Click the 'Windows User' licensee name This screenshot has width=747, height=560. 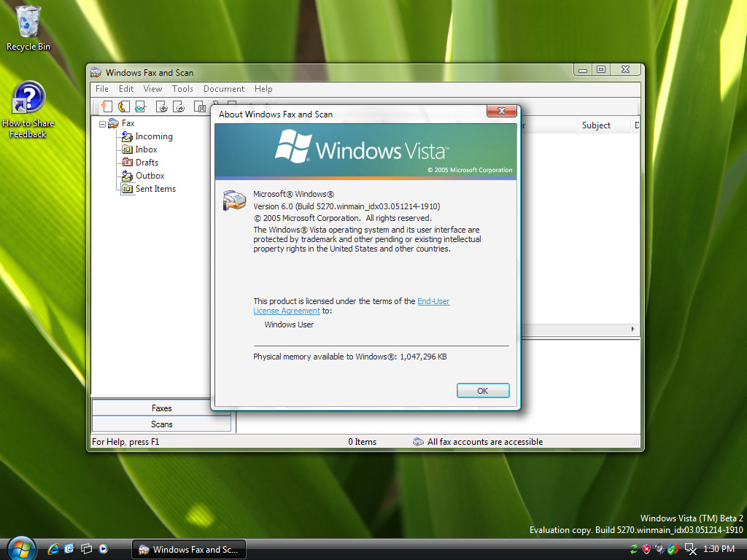click(x=289, y=324)
